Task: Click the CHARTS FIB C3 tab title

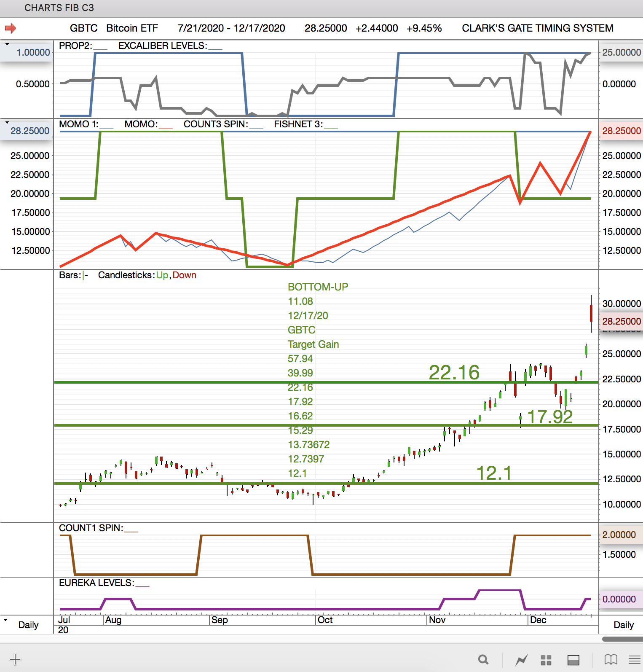Action: click(x=59, y=8)
